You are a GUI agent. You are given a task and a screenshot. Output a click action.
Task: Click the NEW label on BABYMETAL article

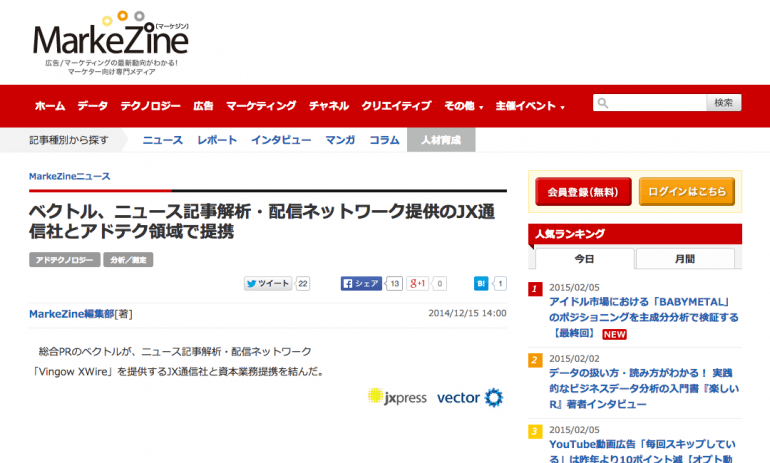pos(614,334)
